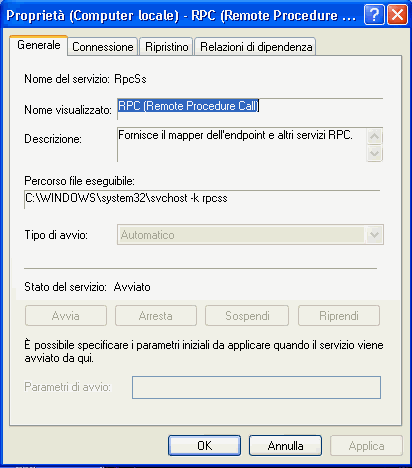Click the Riprendi service button
Image resolution: width=412 pixels, height=468 pixels.
pos(339,315)
